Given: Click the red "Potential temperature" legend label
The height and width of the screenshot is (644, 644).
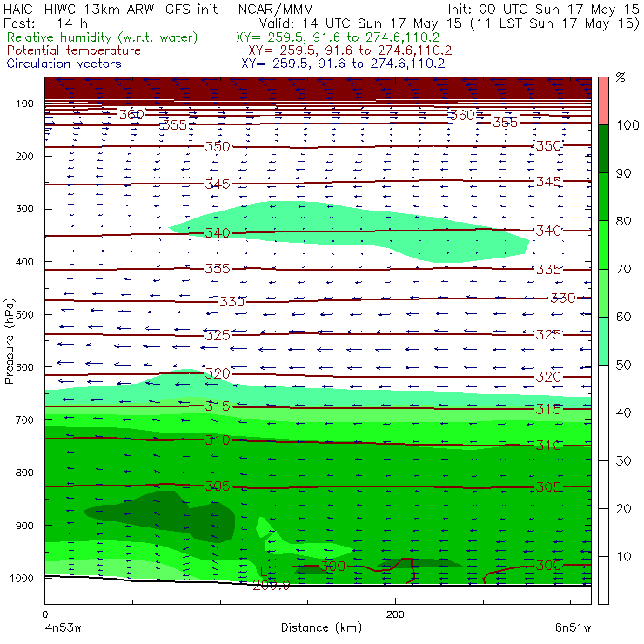Looking at the screenshot, I should [74, 50].
